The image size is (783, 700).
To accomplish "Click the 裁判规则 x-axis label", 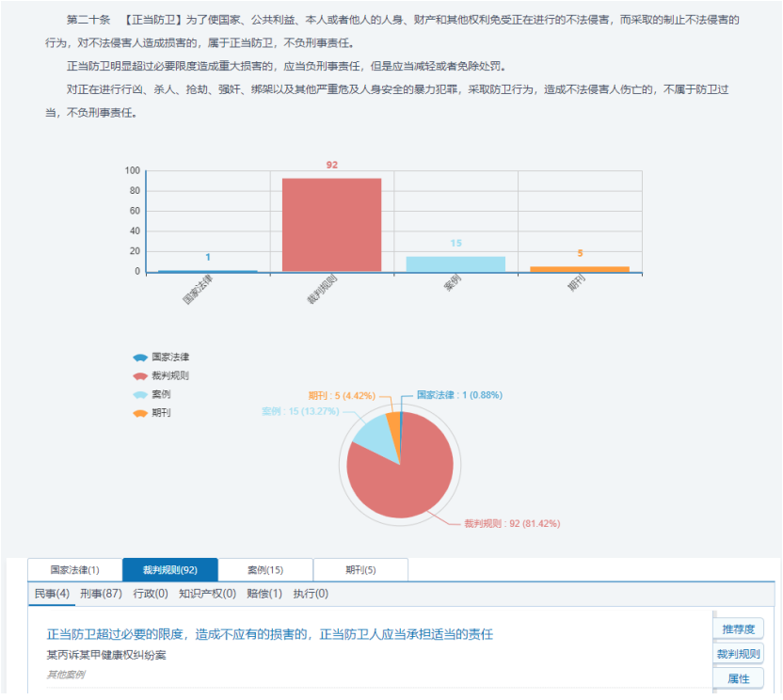I will 322,290.
